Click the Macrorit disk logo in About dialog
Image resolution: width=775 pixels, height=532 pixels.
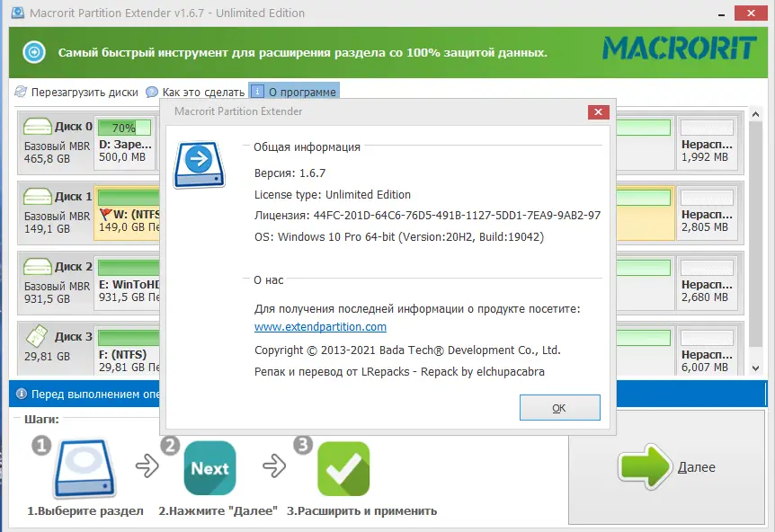coord(199,166)
